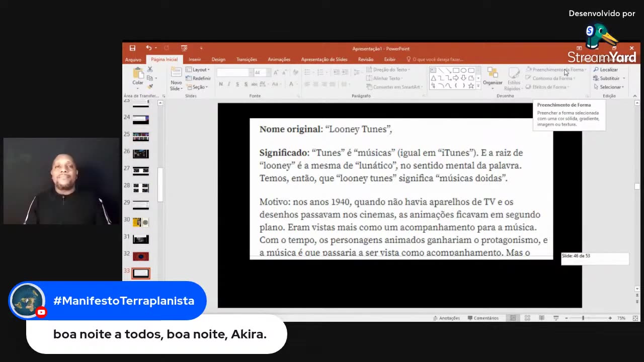This screenshot has width=644, height=362.
Task: Center the paragraph text
Action: (316, 84)
